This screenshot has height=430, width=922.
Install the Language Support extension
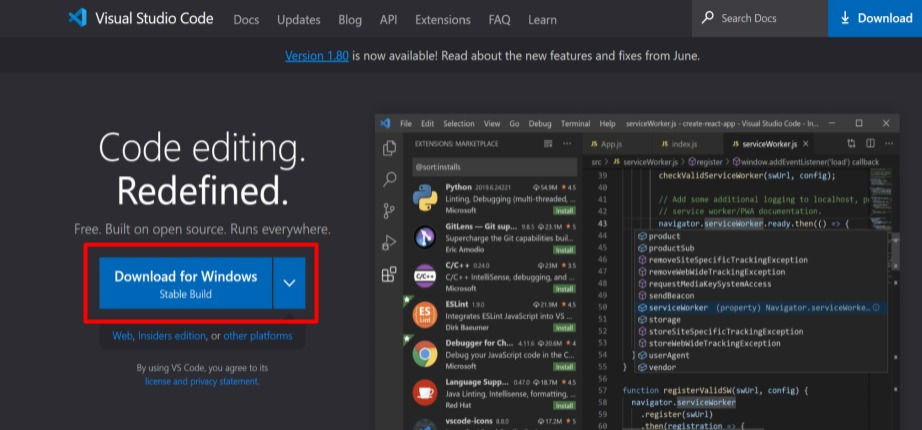(564, 405)
